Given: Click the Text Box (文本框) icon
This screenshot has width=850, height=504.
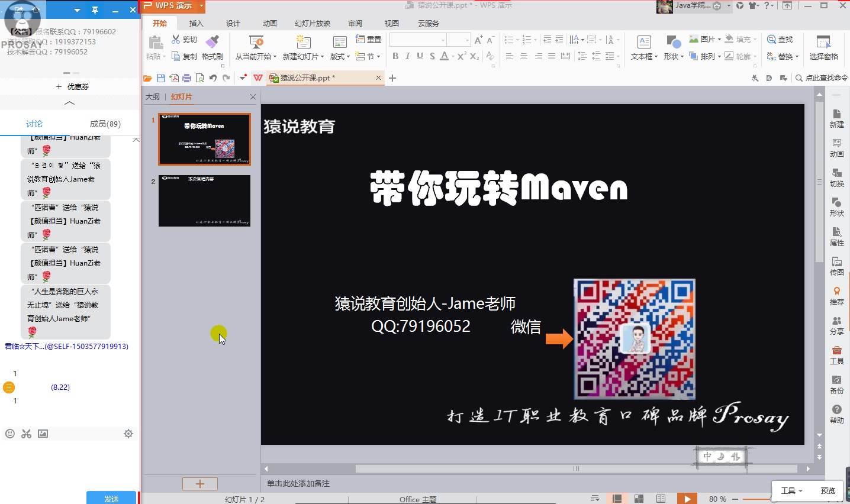Looking at the screenshot, I should [644, 42].
